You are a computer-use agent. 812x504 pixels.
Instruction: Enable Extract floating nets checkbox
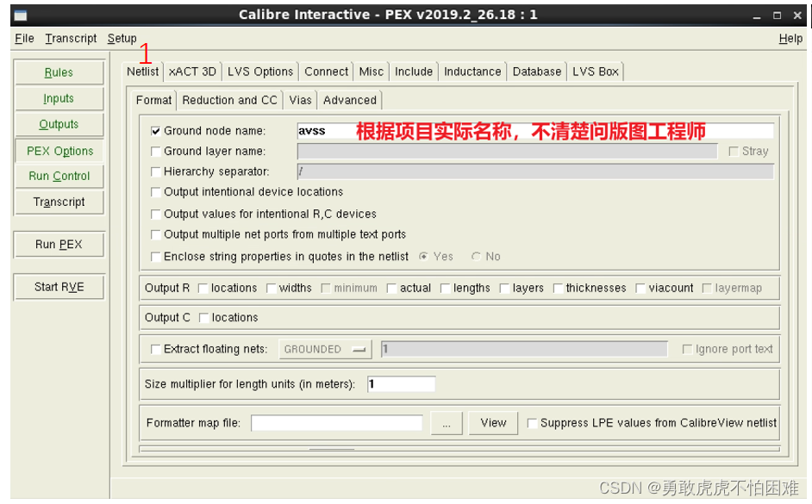click(x=155, y=349)
